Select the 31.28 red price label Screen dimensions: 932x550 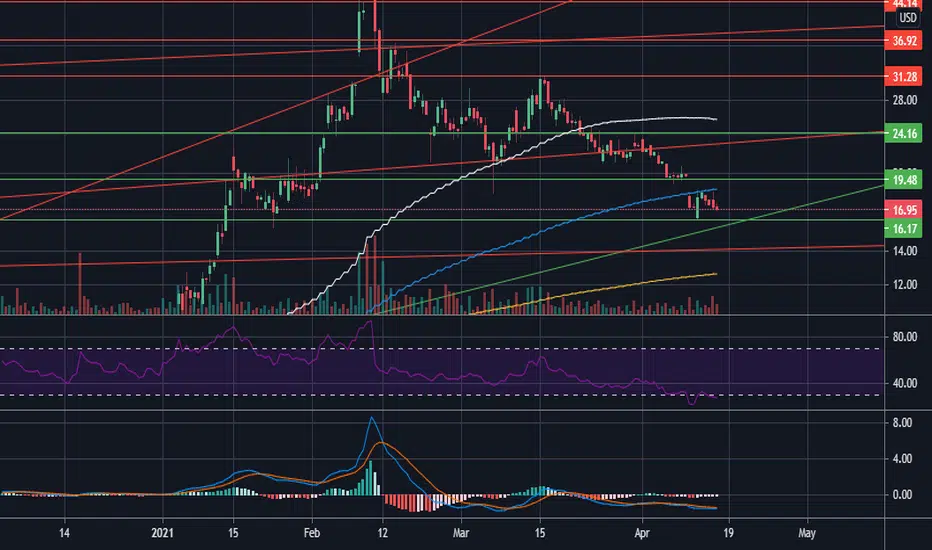(x=903, y=77)
